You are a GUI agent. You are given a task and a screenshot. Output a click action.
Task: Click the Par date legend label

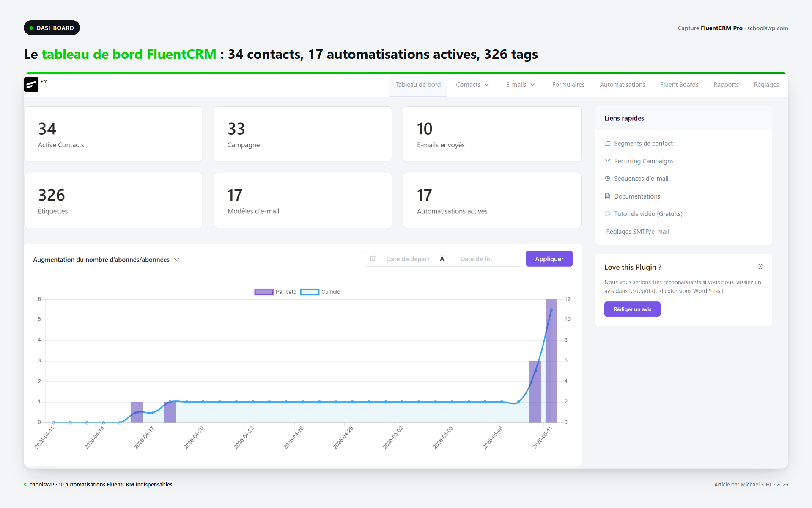(x=286, y=292)
